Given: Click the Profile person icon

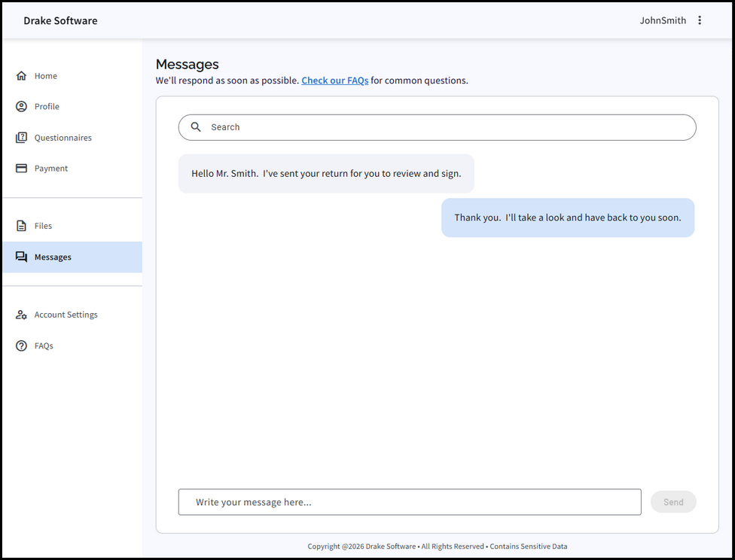Looking at the screenshot, I should coord(21,107).
